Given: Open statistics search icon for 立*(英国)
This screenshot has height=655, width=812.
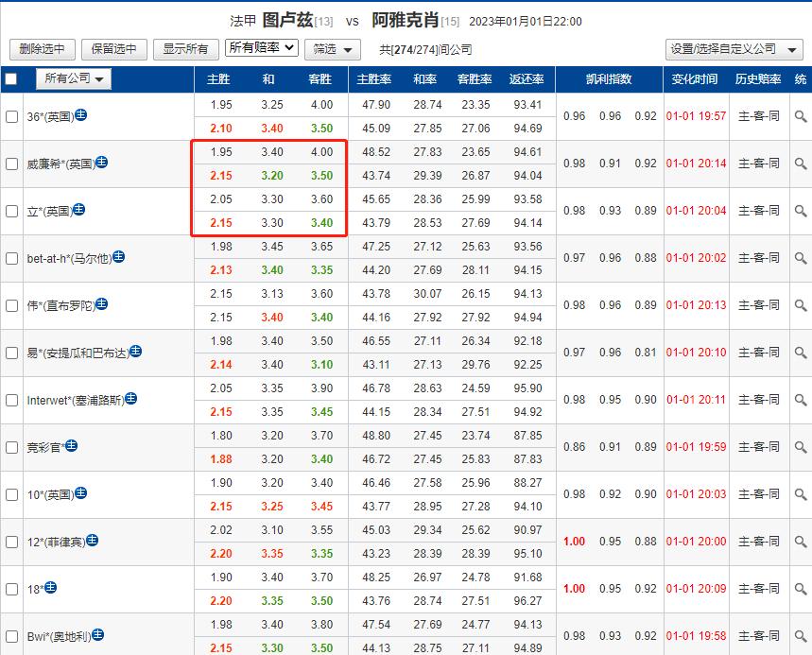Looking at the screenshot, I should pyautogui.click(x=799, y=211).
